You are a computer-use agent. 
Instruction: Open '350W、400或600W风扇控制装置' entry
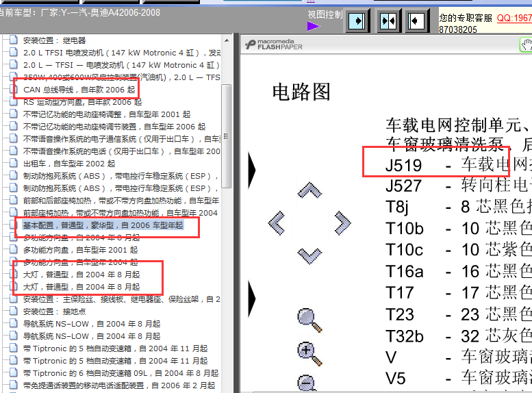[x=122, y=77]
